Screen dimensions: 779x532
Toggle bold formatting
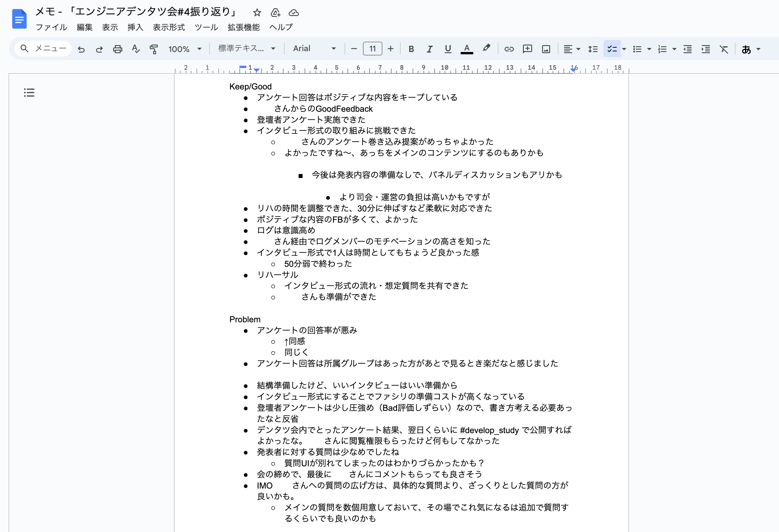[411, 49]
